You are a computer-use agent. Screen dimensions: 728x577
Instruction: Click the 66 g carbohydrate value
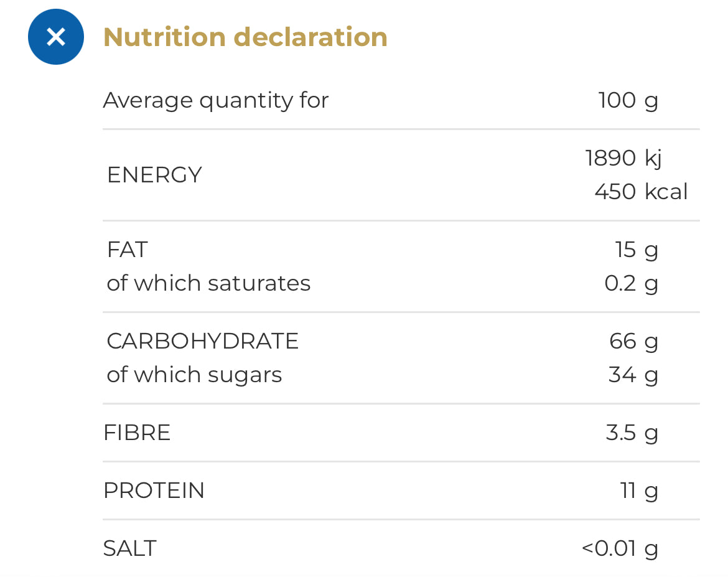pos(634,342)
